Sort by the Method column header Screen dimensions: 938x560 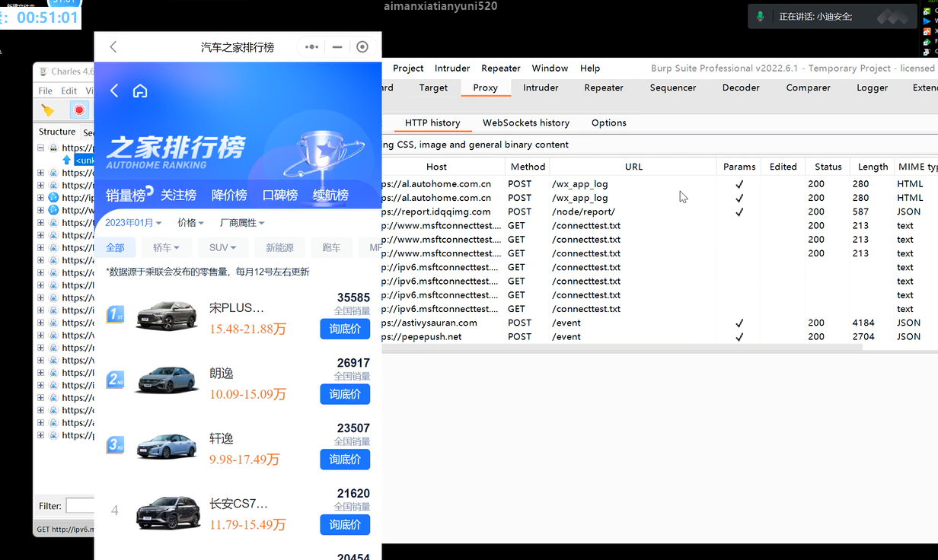528,167
